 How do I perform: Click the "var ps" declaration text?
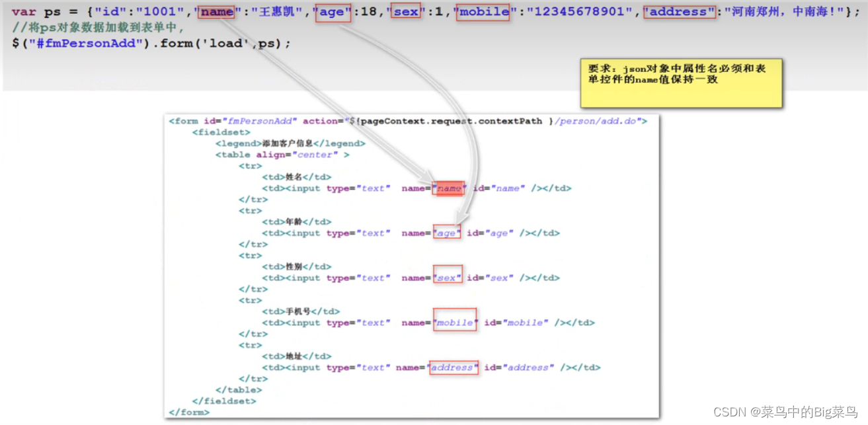click(35, 12)
